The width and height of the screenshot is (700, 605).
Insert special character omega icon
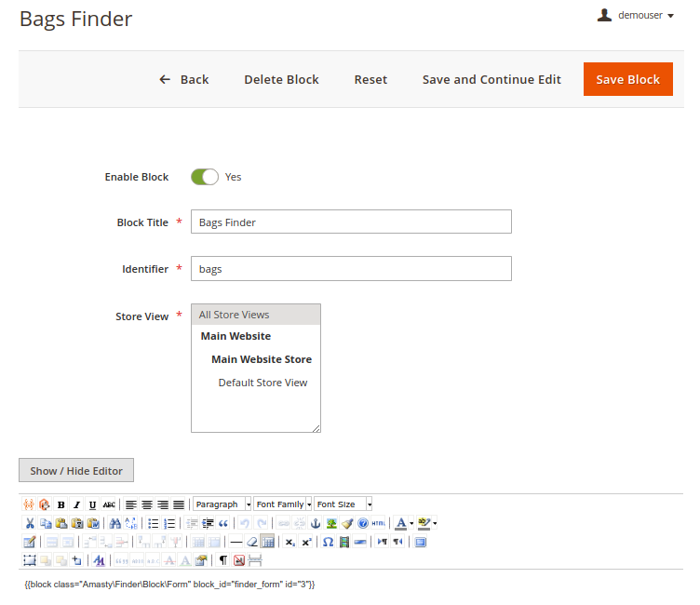[328, 542]
